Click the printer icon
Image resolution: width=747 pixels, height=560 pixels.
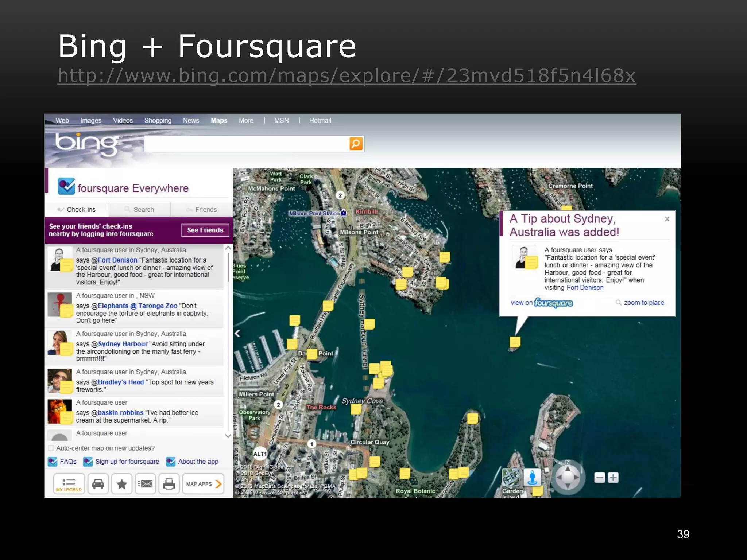click(x=169, y=484)
